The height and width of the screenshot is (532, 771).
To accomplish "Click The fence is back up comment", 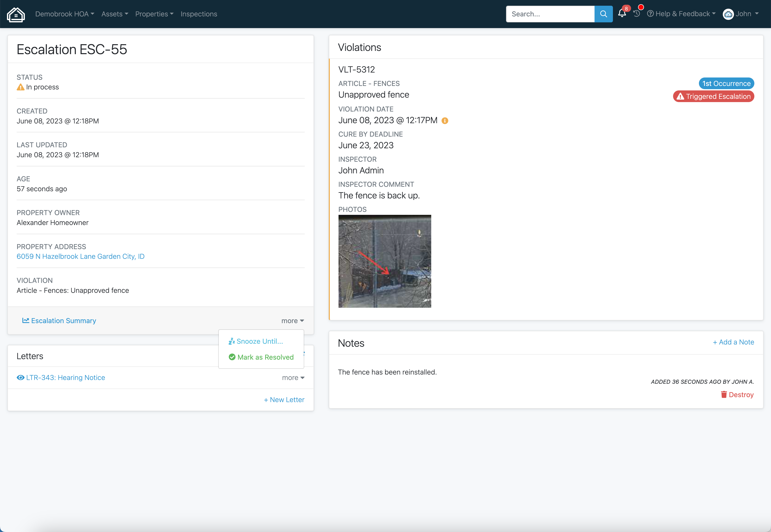I will tap(379, 195).
